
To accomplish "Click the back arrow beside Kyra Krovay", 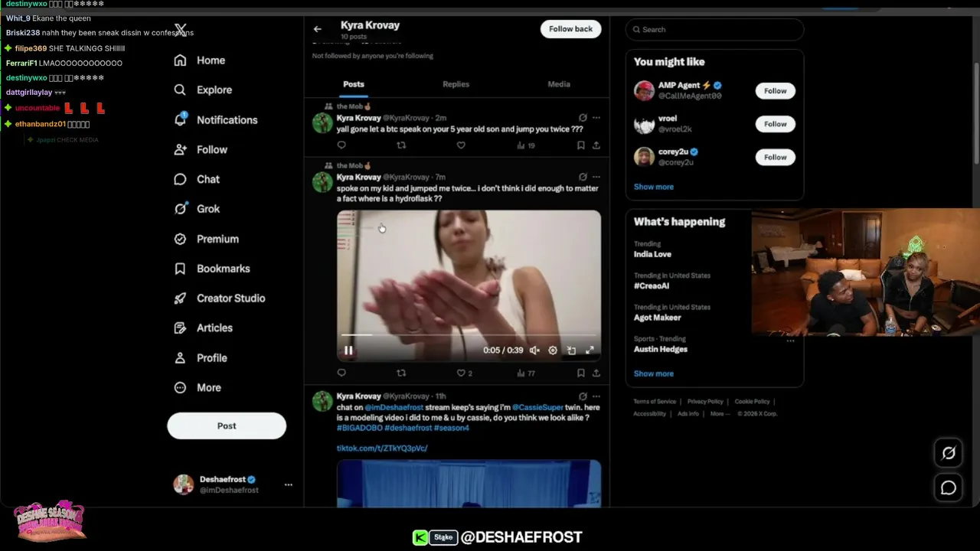I will tap(318, 29).
